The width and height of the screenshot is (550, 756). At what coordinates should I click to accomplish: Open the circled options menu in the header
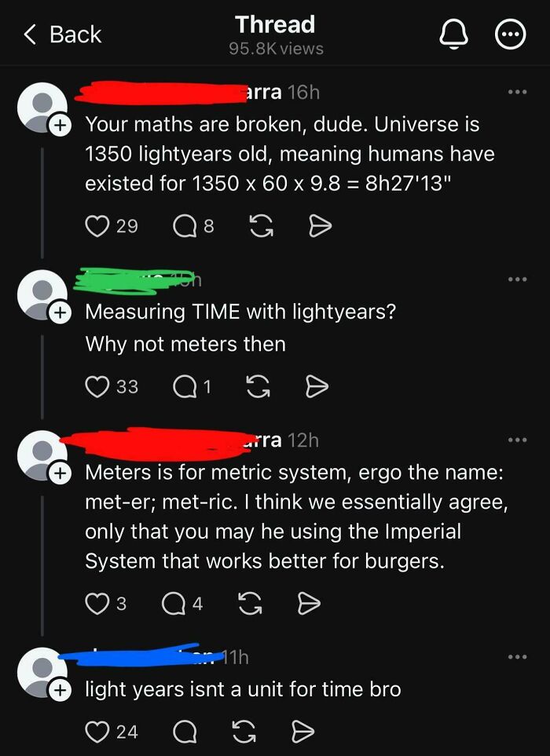pos(511,35)
